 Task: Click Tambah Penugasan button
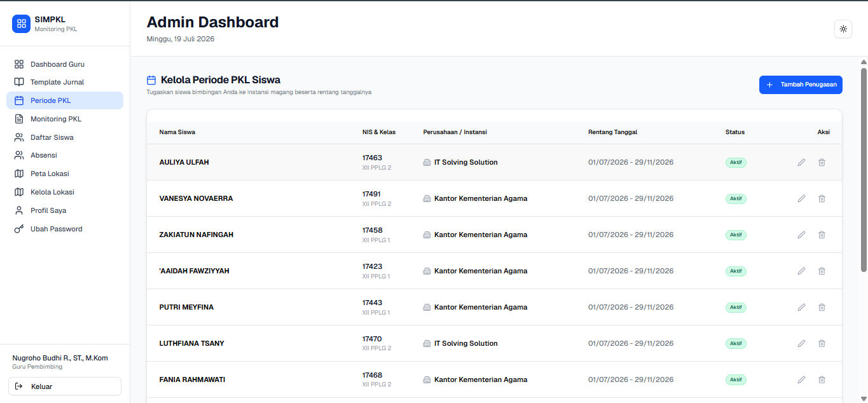[x=801, y=85]
